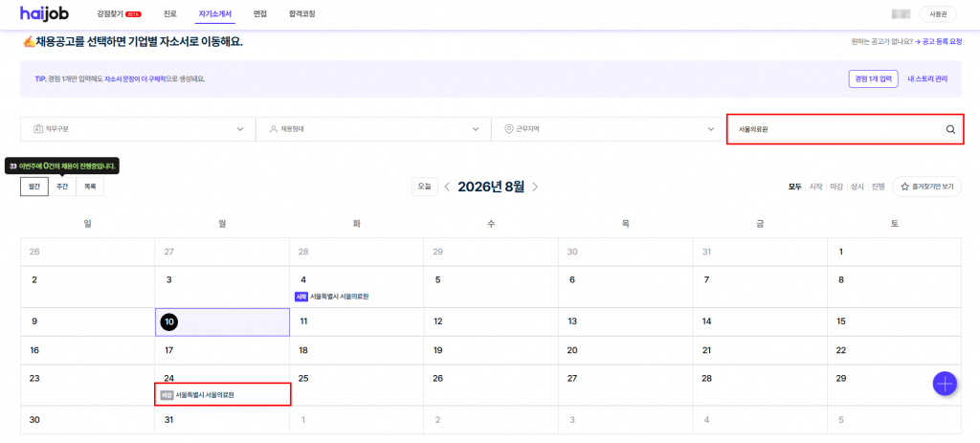The image size is (980, 443).
Task: Select calendar day 27 in last August week
Action: coord(572,378)
